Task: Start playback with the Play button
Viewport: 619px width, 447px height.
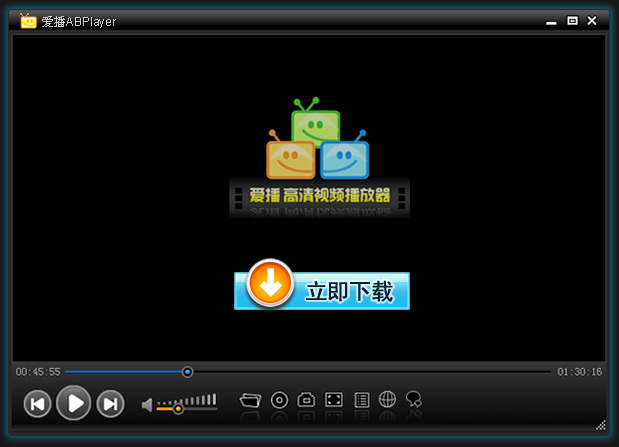Action: (74, 403)
